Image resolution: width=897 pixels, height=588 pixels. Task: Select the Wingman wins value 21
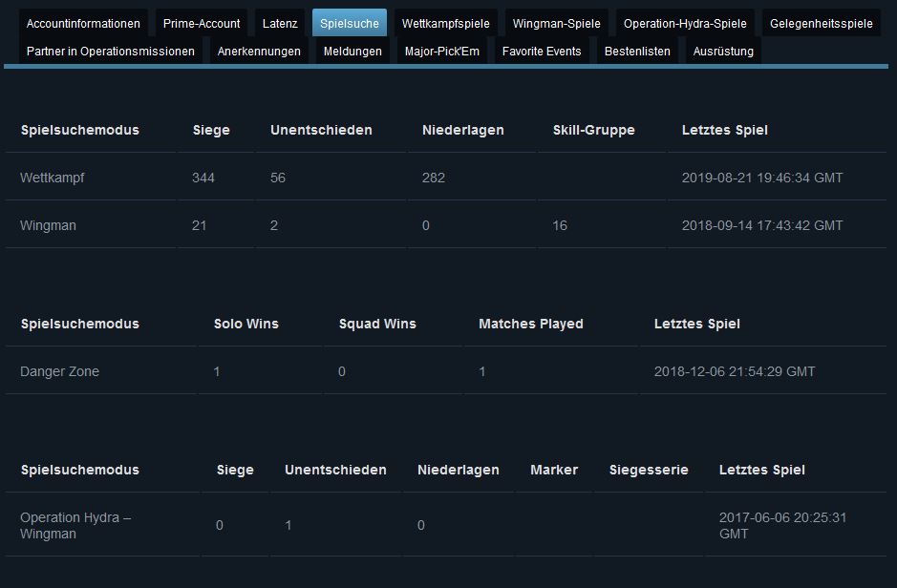(199, 225)
